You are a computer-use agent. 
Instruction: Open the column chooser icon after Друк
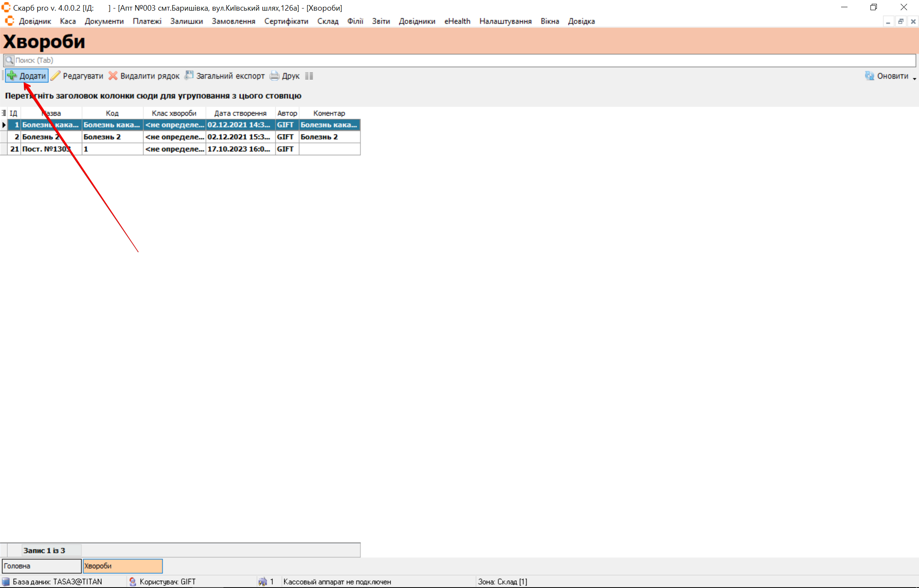coord(309,76)
